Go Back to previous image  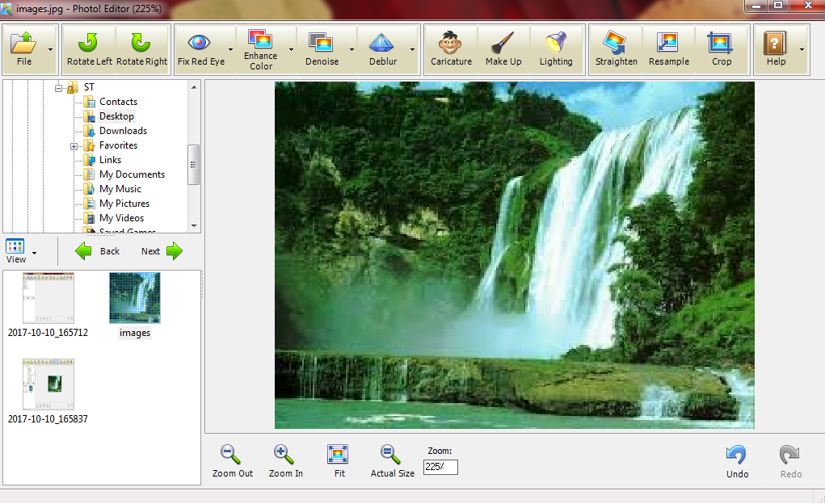[x=98, y=251]
